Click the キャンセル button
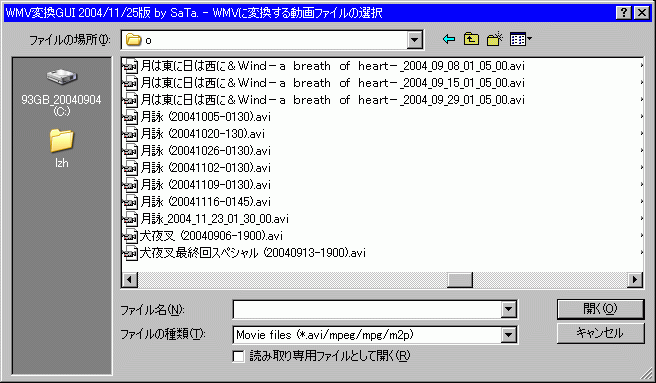The width and height of the screenshot is (656, 383). click(600, 333)
